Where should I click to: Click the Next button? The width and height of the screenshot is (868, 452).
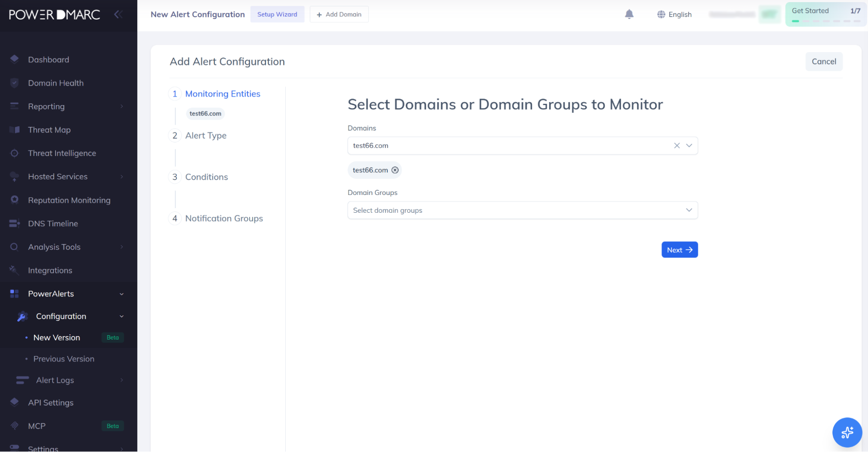click(680, 250)
